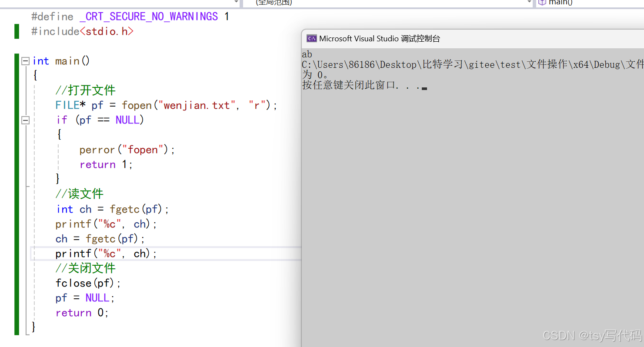This screenshot has width=644, height=347.
Task: Click the //关闭文件 comment
Action: 85,268
